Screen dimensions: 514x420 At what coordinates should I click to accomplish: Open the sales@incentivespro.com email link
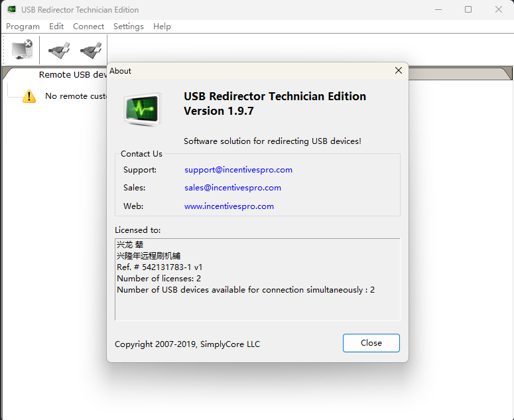tap(233, 188)
